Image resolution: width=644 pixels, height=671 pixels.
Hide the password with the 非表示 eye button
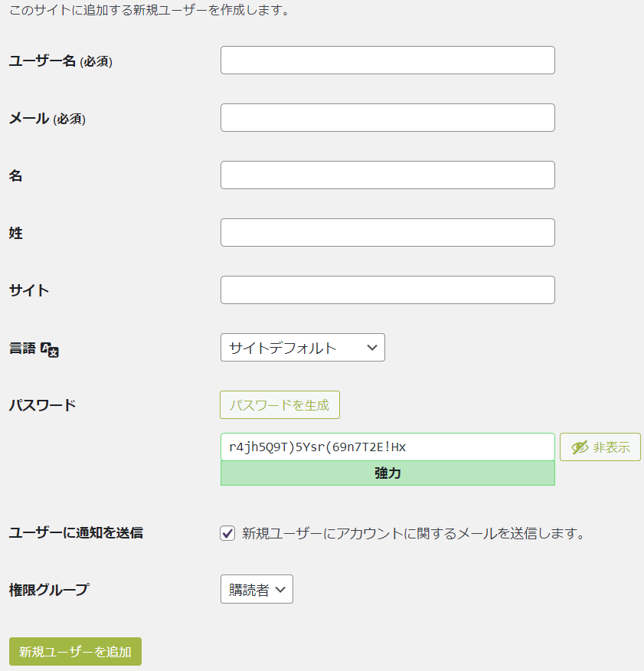click(x=600, y=447)
